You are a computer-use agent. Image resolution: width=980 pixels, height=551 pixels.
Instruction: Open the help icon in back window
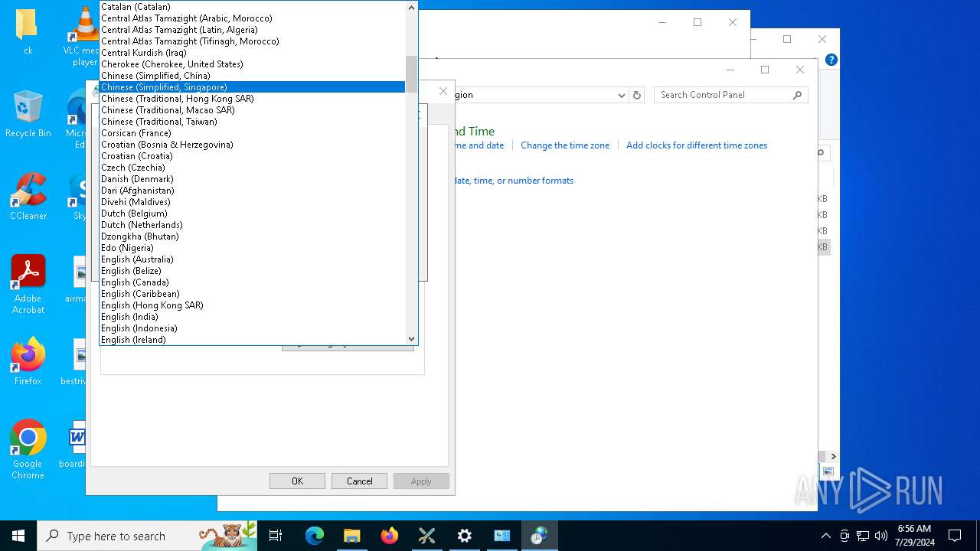point(831,60)
